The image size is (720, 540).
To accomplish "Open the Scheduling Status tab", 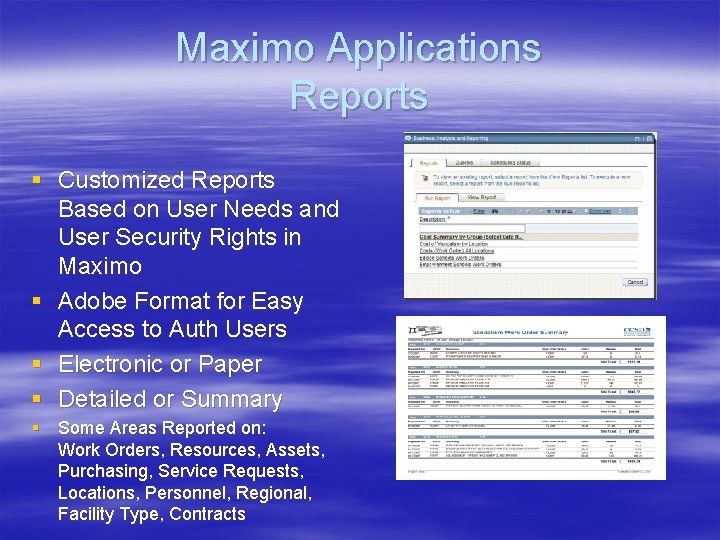I will click(x=511, y=163).
